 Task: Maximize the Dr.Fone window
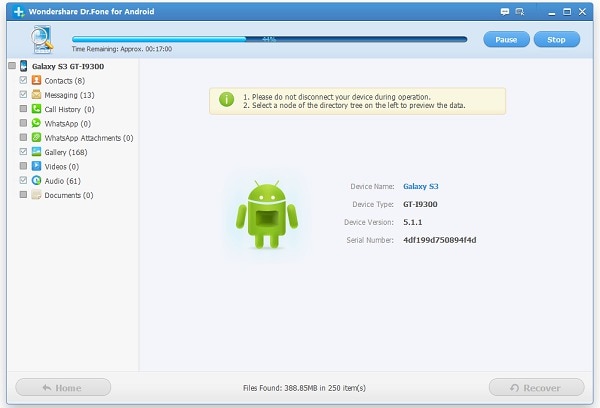pyautogui.click(x=567, y=12)
